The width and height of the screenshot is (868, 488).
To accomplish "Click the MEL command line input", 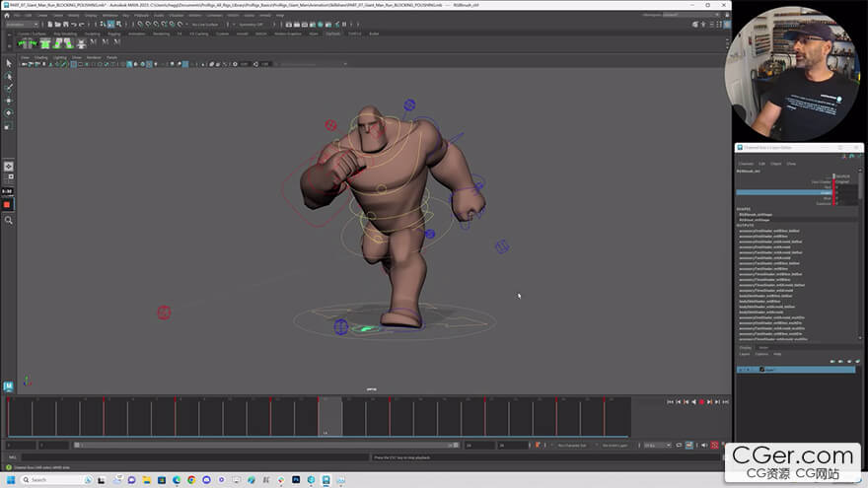I will click(195, 457).
